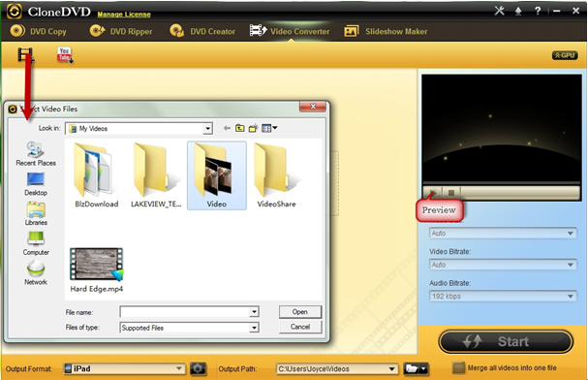
Task: Click the CloneDVD logo icon
Action: point(14,12)
